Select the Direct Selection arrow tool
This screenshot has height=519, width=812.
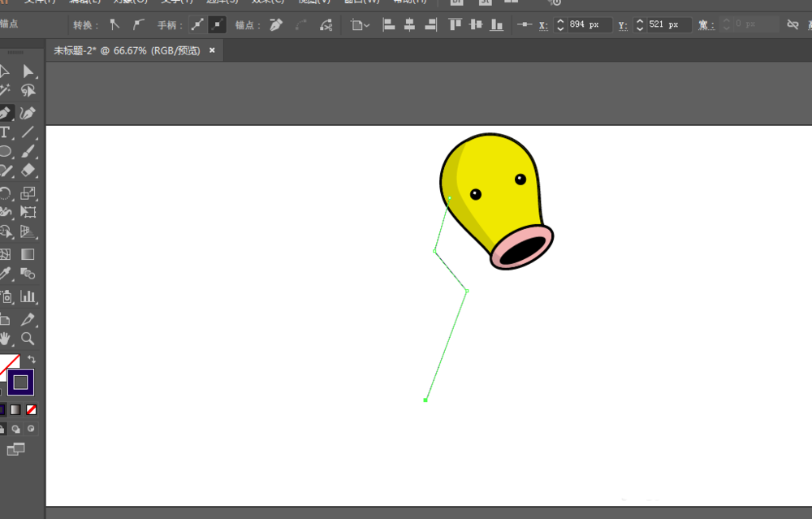[28, 71]
